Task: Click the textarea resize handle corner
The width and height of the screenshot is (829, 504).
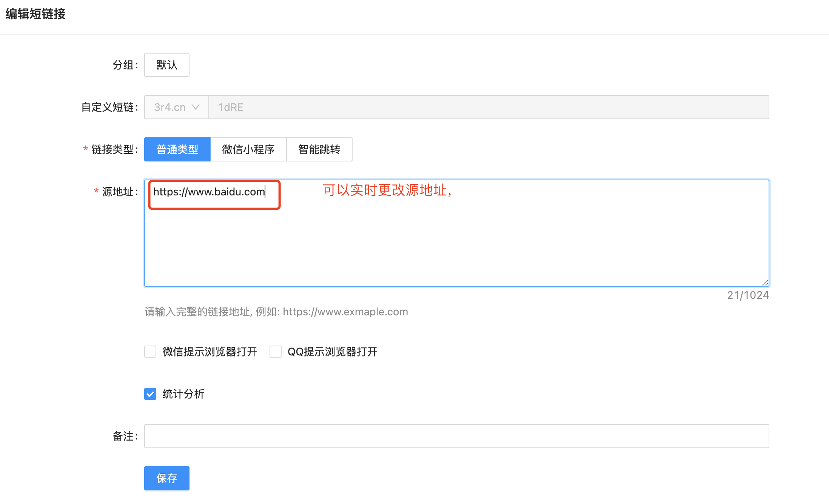Action: click(x=765, y=283)
